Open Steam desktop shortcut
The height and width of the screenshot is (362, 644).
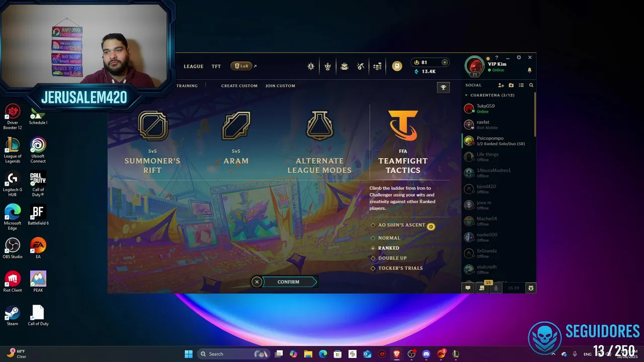pos(13,316)
